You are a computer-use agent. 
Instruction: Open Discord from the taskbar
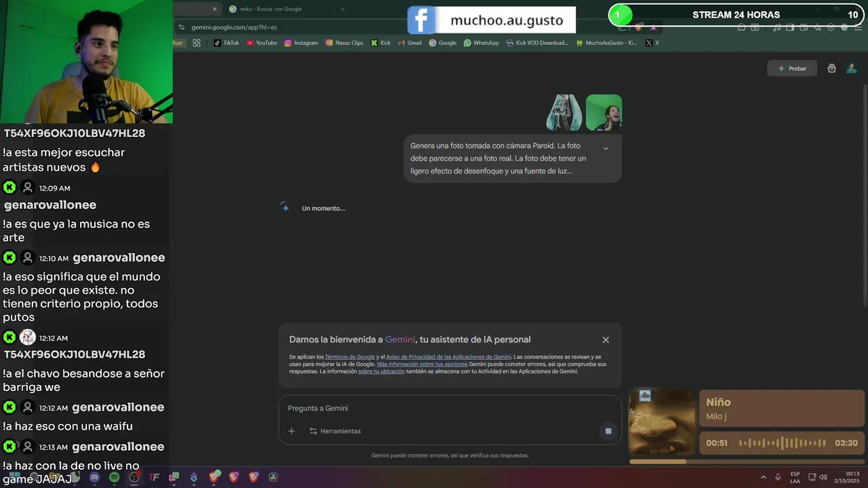coord(94,477)
